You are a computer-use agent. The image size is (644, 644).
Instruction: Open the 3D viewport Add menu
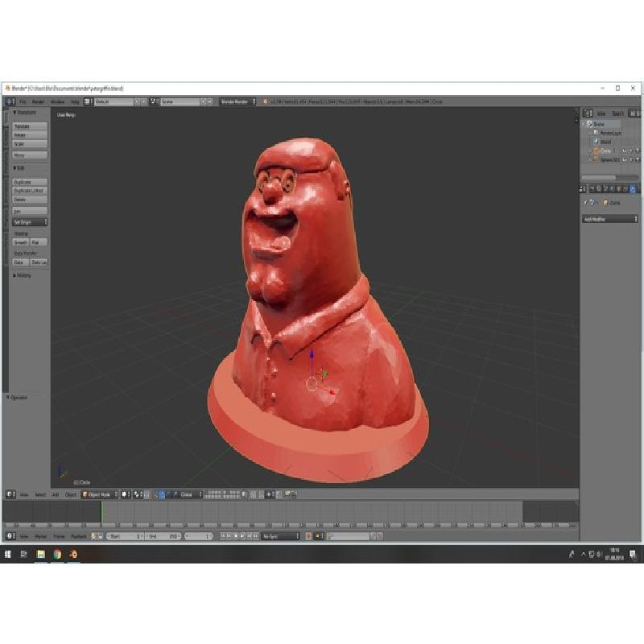click(x=56, y=494)
